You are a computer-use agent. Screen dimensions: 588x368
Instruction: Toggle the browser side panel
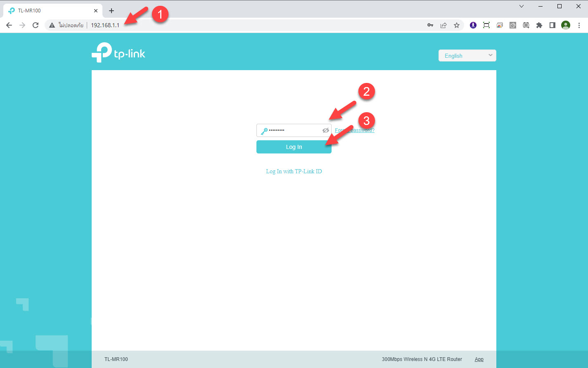(x=552, y=25)
